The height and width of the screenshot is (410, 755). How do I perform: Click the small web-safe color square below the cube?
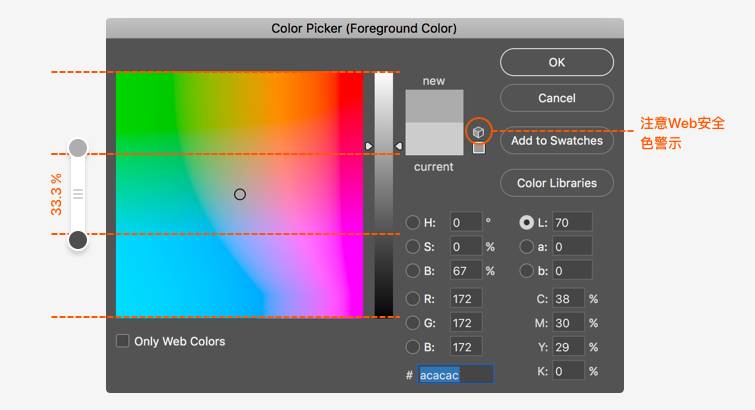tap(479, 148)
